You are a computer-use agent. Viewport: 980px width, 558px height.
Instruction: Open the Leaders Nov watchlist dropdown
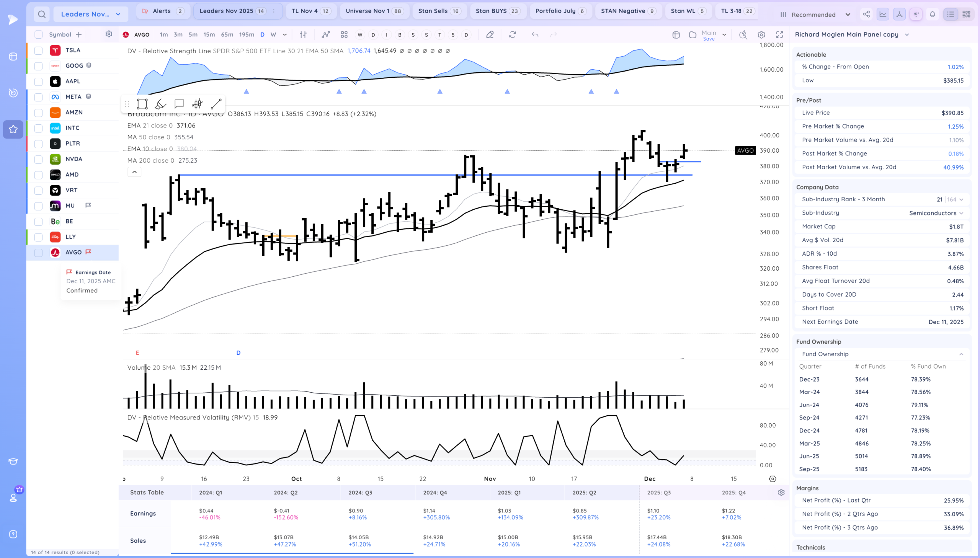click(90, 15)
